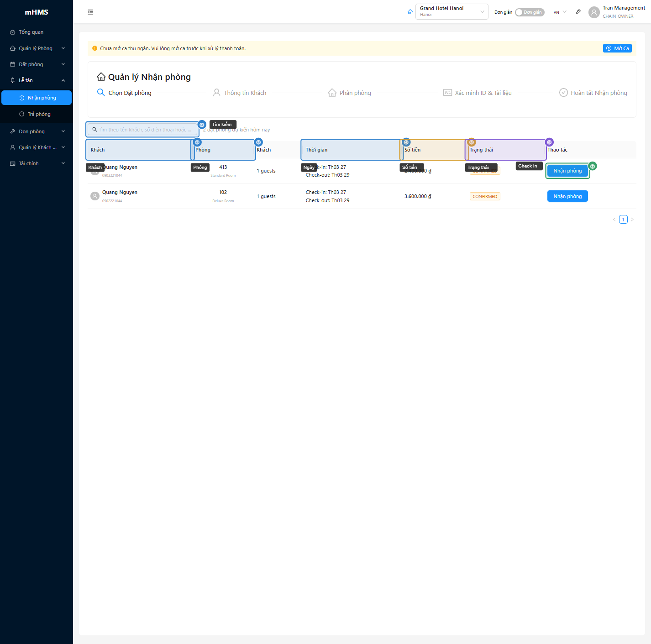This screenshot has height=644, width=651.
Task: Click the Xác minh ID & Tài liệu step icon
Action: click(447, 93)
